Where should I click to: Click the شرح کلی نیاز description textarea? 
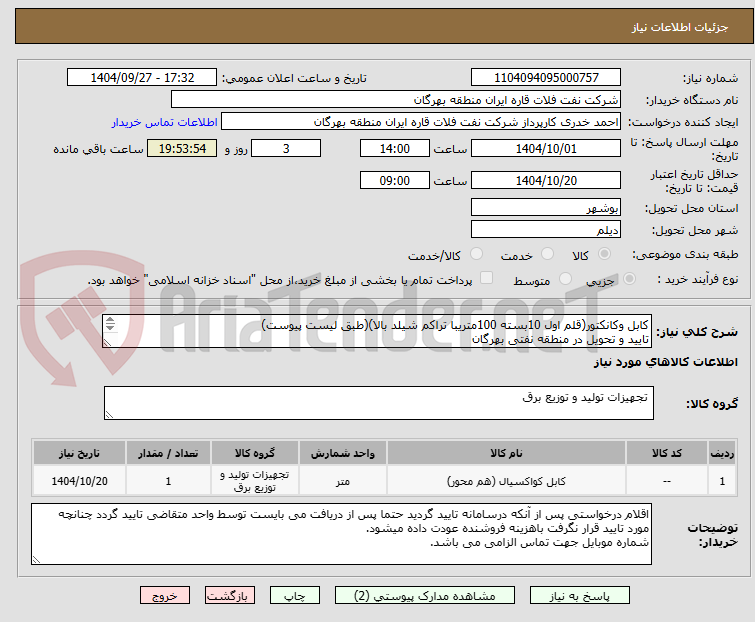[x=377, y=331]
